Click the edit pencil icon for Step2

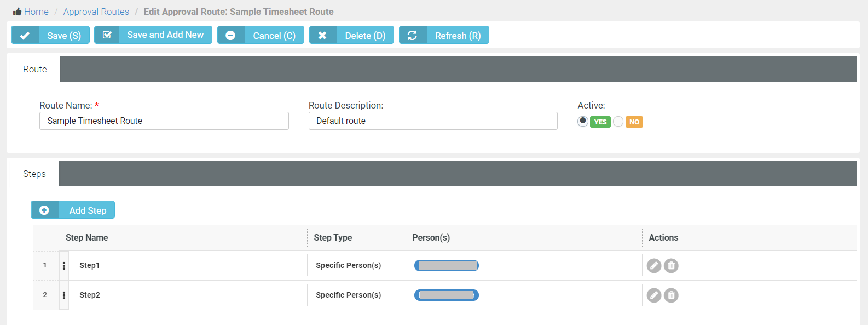pyautogui.click(x=654, y=295)
